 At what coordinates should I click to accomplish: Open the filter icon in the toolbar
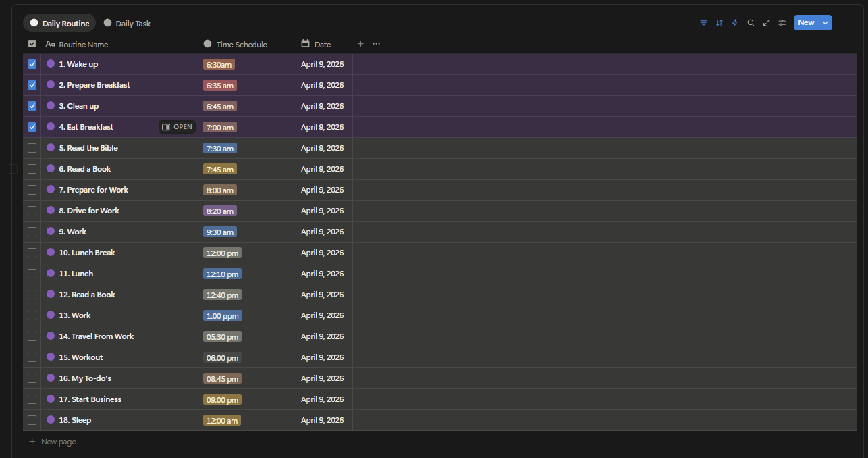(703, 22)
